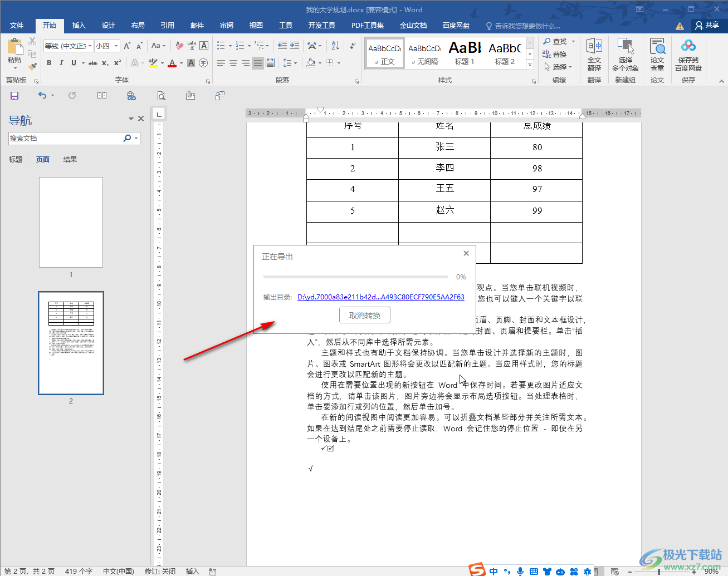
Task: Show or hide paragraph marks
Action: 353,46
